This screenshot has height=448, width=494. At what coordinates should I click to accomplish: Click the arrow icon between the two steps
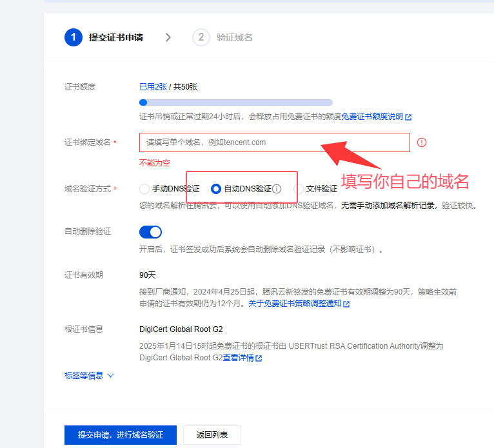point(168,37)
